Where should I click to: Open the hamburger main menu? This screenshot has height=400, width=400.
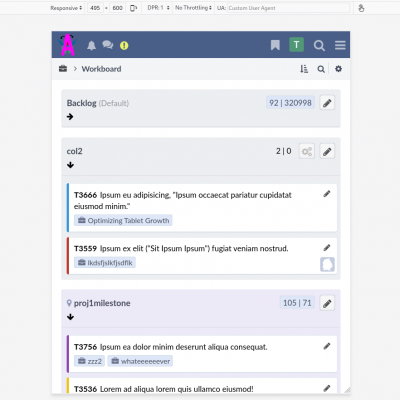[x=340, y=45]
